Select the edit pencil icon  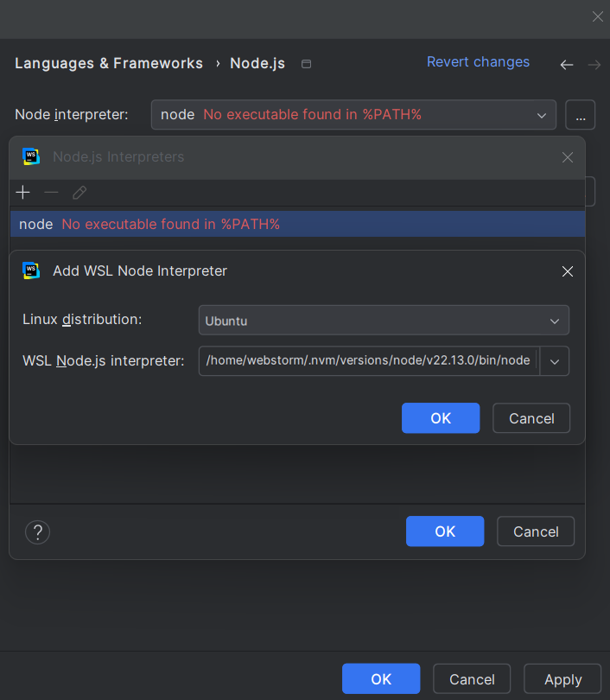point(79,192)
